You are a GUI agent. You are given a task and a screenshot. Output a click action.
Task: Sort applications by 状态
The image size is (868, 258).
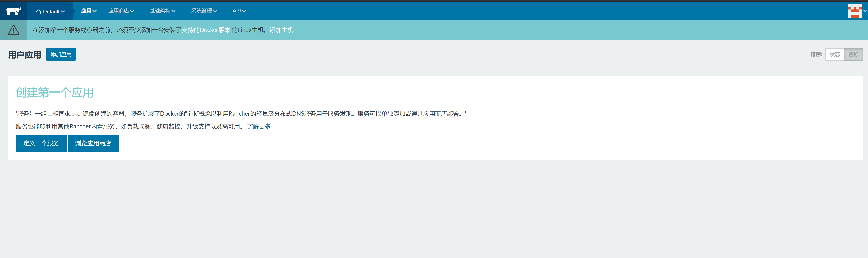click(x=835, y=54)
